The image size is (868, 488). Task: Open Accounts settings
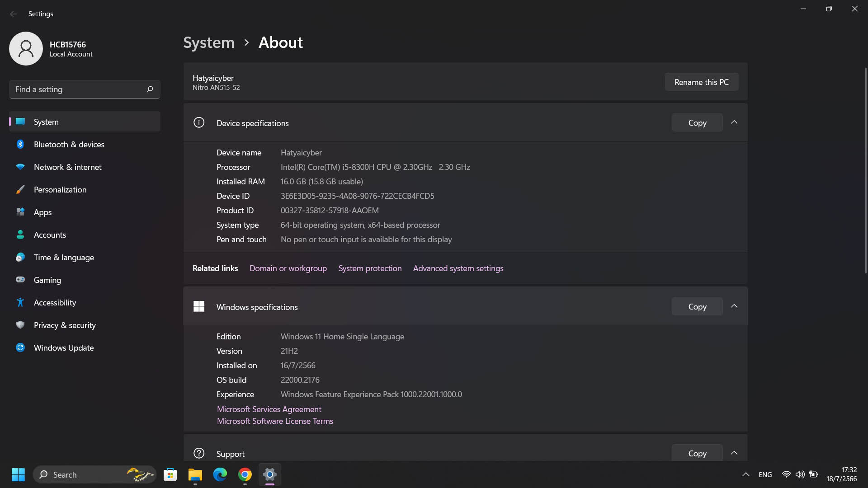85,235
